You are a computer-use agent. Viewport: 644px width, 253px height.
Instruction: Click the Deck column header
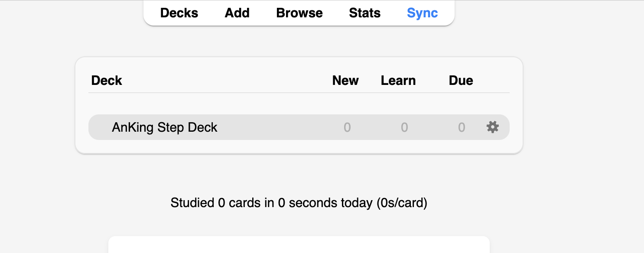coord(107,81)
